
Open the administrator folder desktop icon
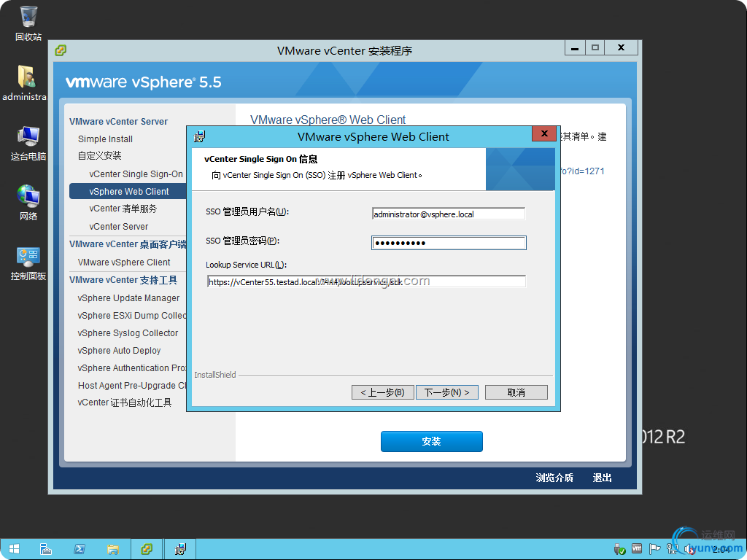click(25, 83)
